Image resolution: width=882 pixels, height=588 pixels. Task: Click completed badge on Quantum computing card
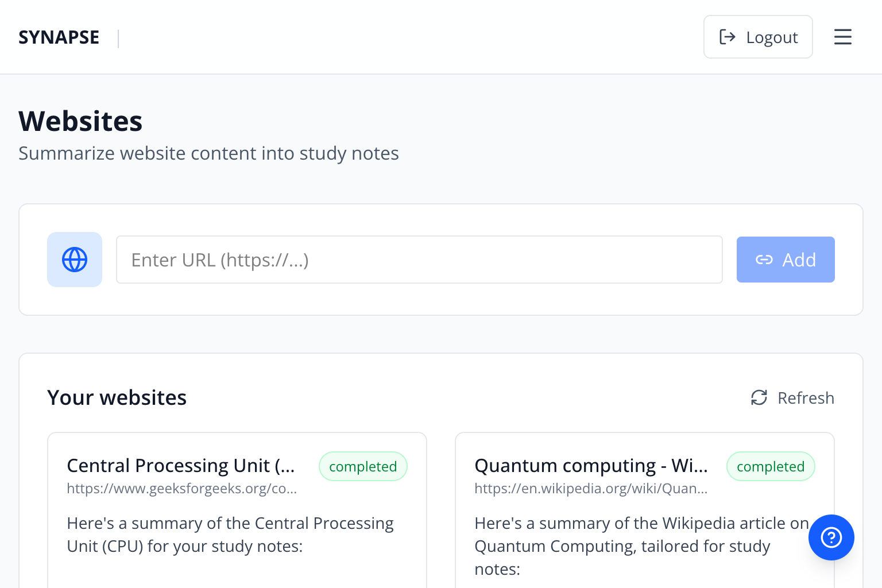coord(770,466)
